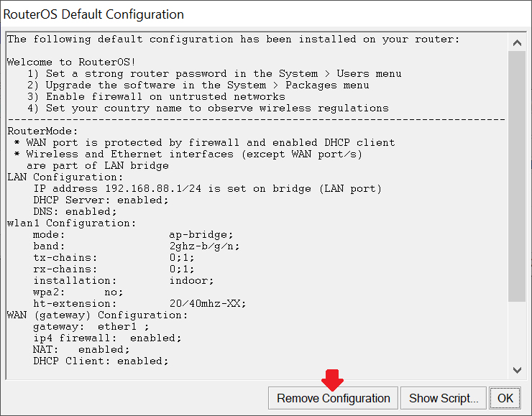The width and height of the screenshot is (532, 416).
Task: Click the Upgrade the software text line
Action: pyautogui.click(x=198, y=85)
